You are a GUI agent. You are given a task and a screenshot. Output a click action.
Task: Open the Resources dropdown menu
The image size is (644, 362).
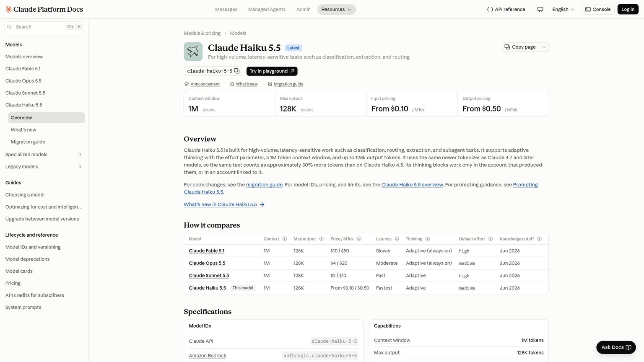(x=336, y=9)
